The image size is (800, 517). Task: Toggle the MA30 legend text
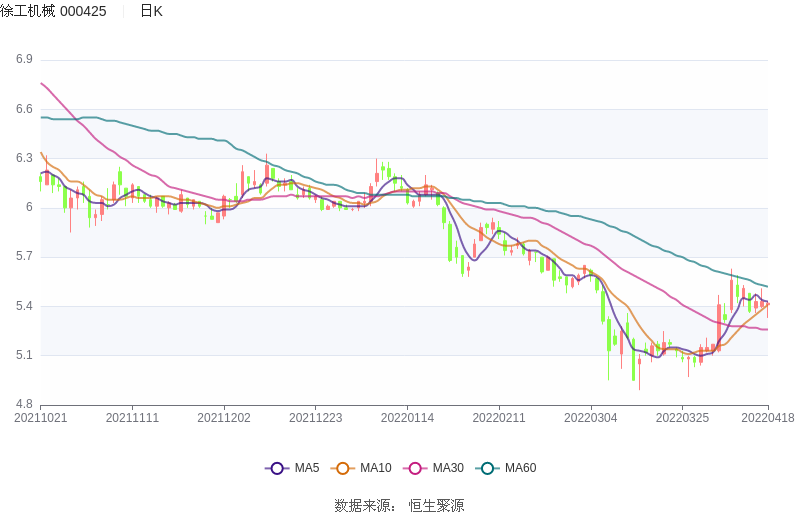(x=448, y=468)
